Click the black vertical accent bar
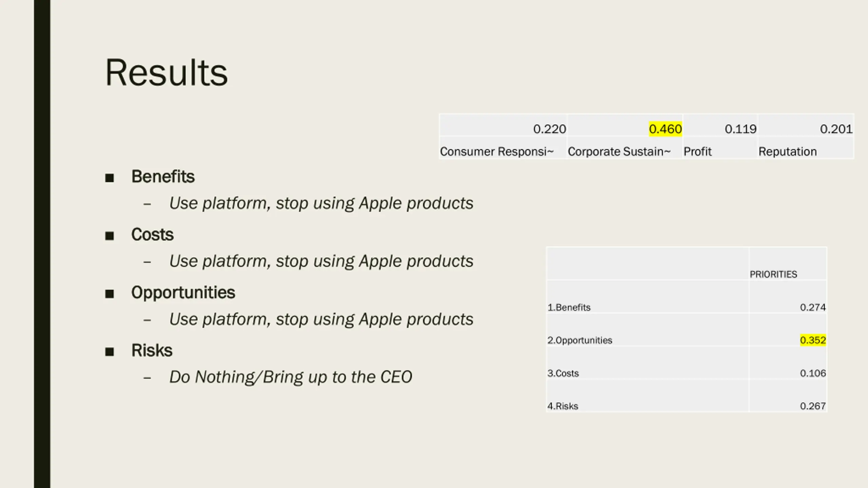868x488 pixels. click(x=42, y=244)
